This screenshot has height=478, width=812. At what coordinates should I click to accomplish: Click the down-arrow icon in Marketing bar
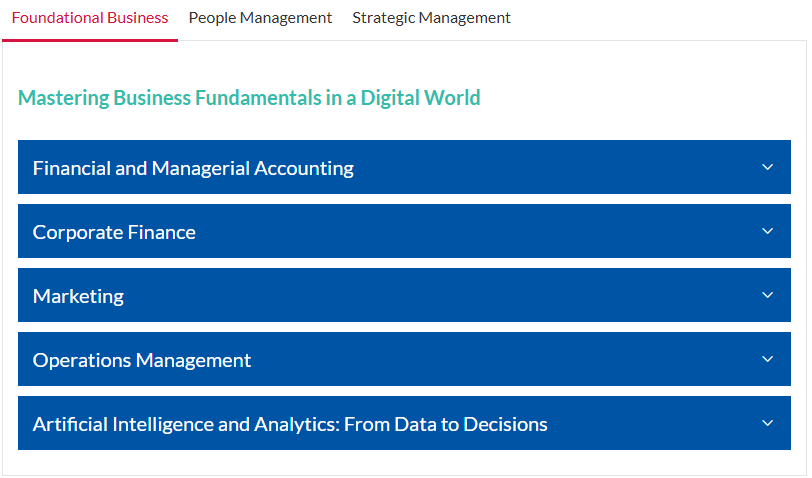point(767,295)
